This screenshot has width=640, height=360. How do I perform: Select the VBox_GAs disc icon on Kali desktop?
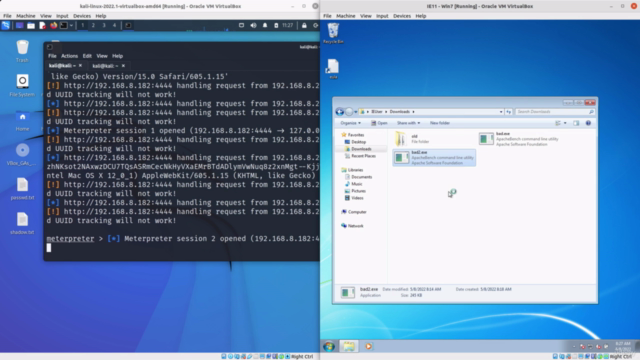(22, 154)
